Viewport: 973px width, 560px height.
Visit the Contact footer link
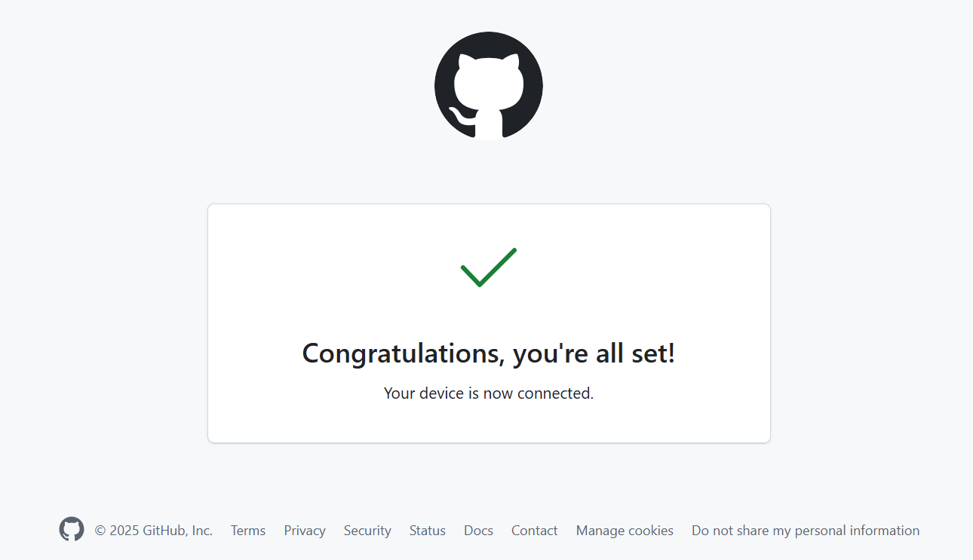click(535, 531)
